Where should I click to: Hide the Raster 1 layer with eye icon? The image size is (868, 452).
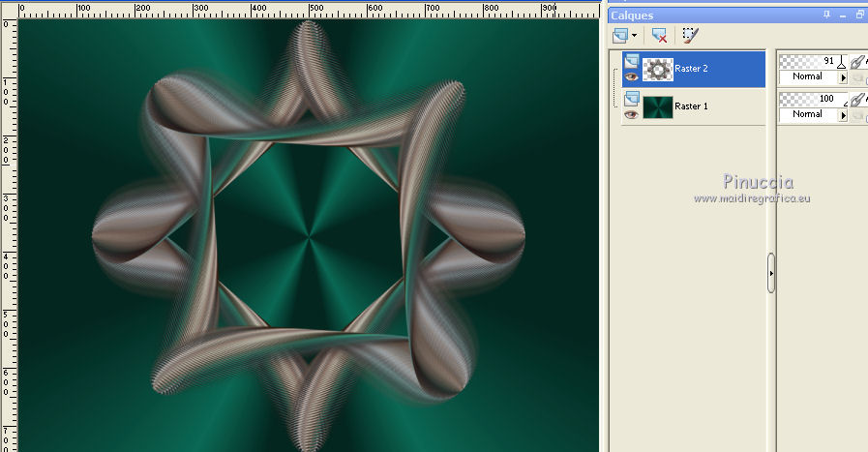coord(631,114)
